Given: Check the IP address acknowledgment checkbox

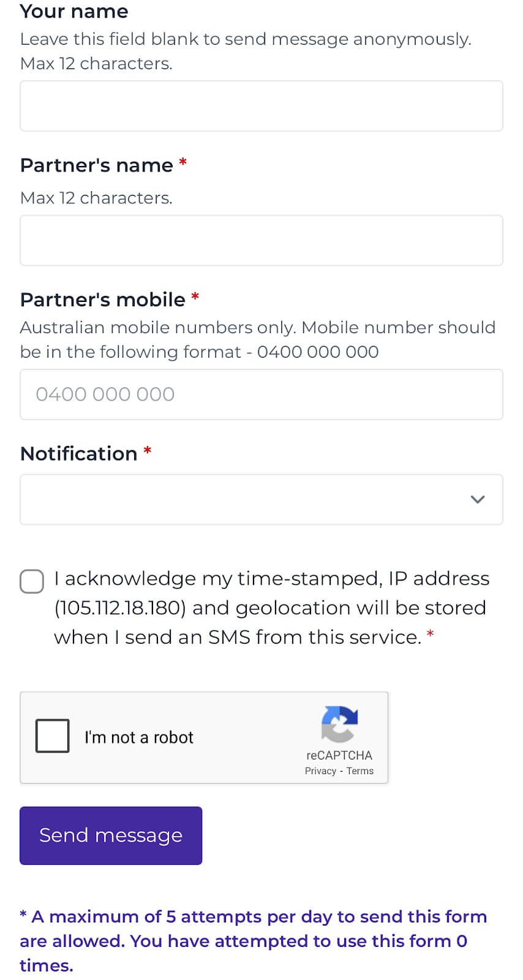Looking at the screenshot, I should point(31,581).
